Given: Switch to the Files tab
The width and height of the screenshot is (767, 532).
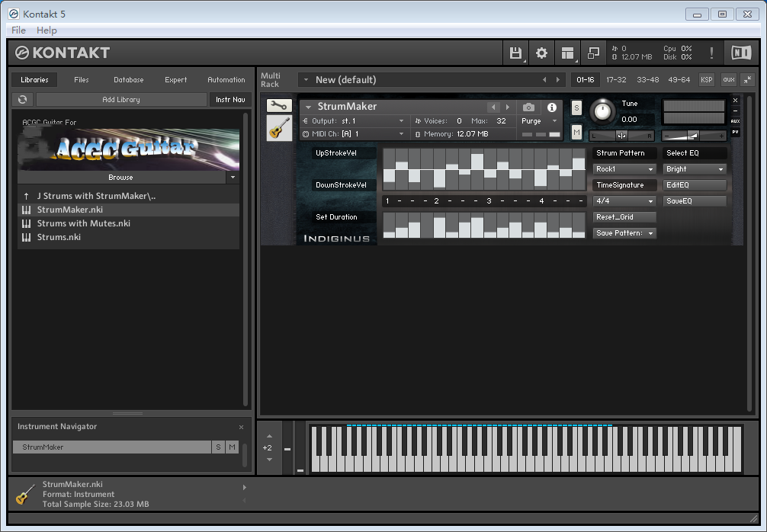Looking at the screenshot, I should click(82, 80).
